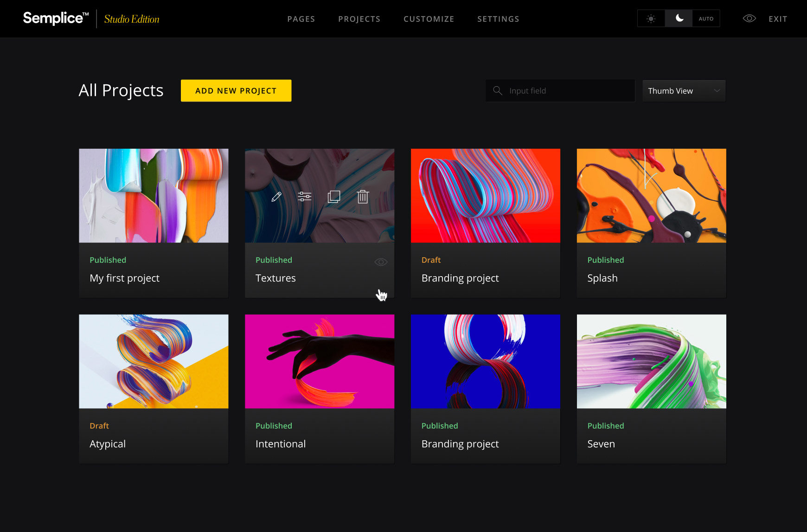This screenshot has height=532, width=807.
Task: Click the projects search input field
Action: click(560, 91)
